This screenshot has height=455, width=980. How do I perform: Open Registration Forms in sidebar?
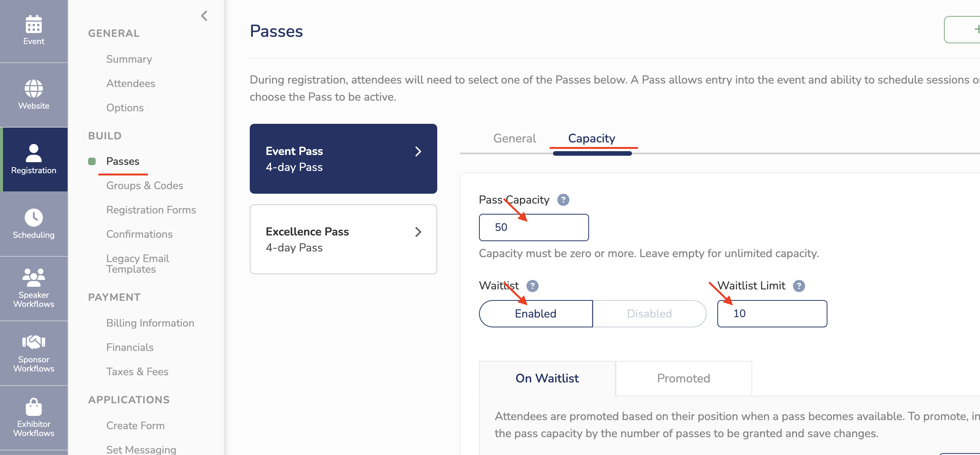tap(151, 210)
